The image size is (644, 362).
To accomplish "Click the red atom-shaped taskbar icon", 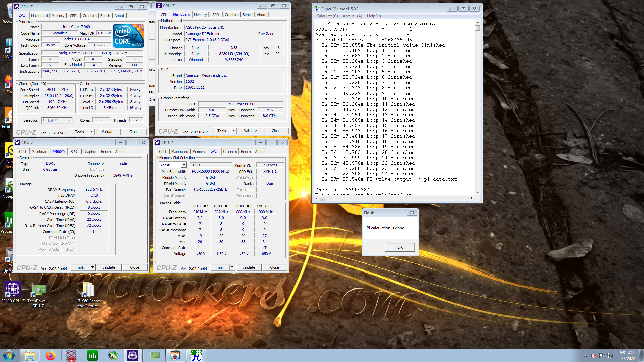I will 71,355.
